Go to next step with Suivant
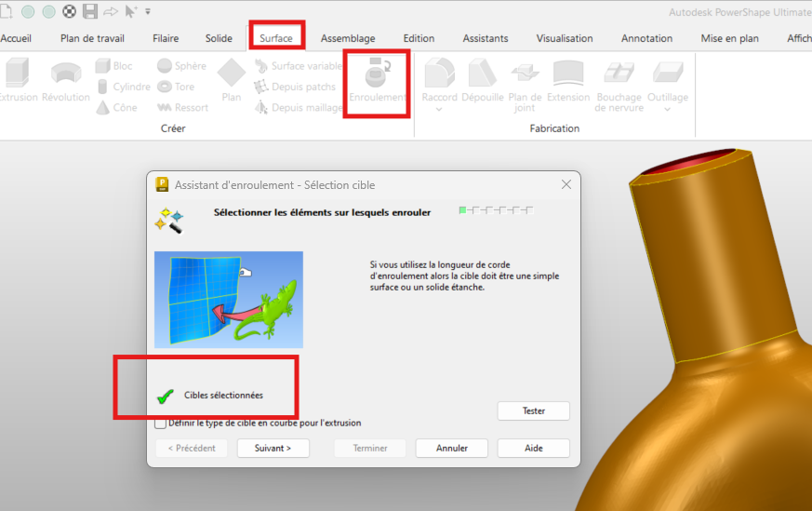 273,449
